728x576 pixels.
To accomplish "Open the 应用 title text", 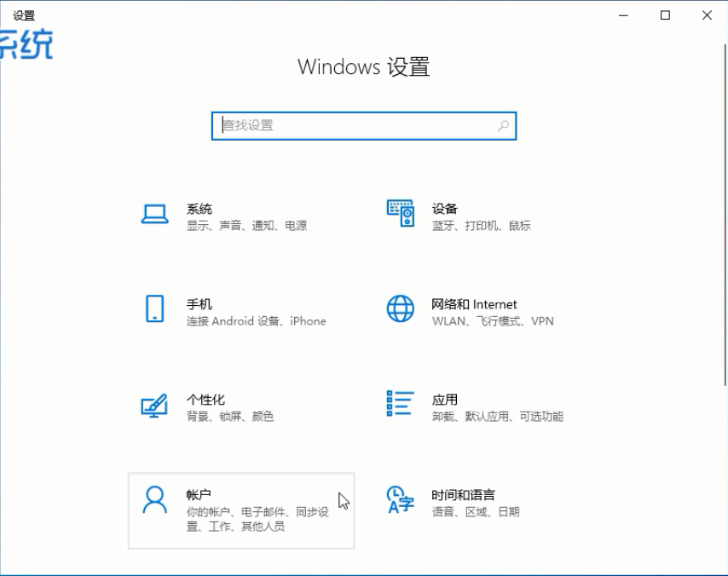I will (444, 400).
